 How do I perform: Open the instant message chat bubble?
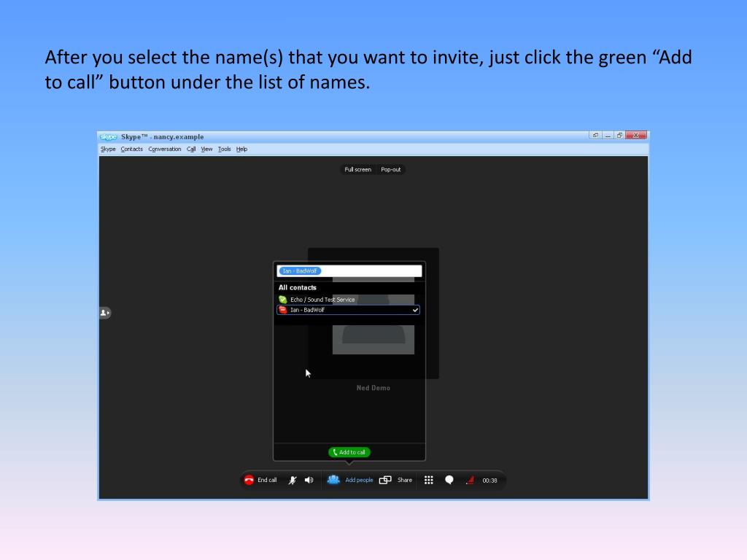pos(449,480)
